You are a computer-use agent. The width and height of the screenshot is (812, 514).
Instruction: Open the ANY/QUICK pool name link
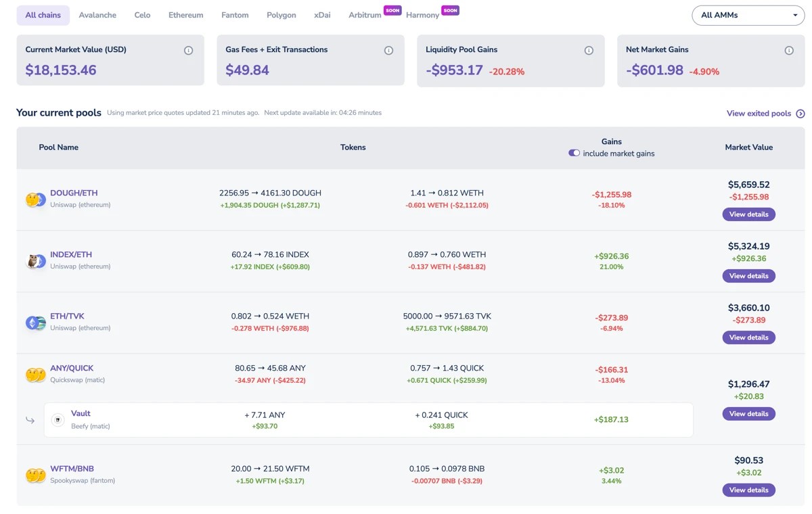tap(72, 369)
